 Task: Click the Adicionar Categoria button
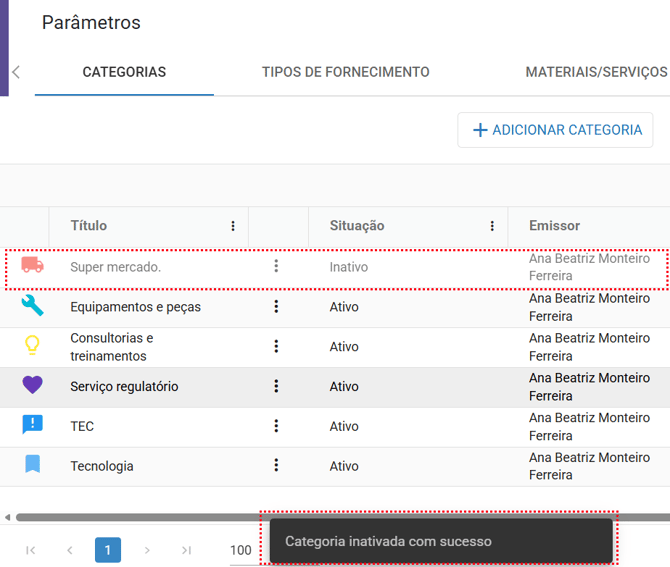point(555,130)
